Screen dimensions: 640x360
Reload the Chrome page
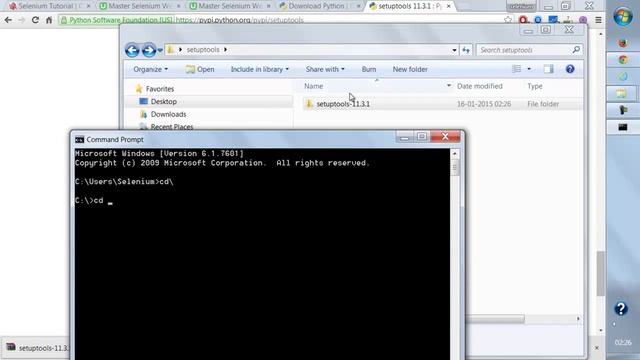tap(35, 20)
